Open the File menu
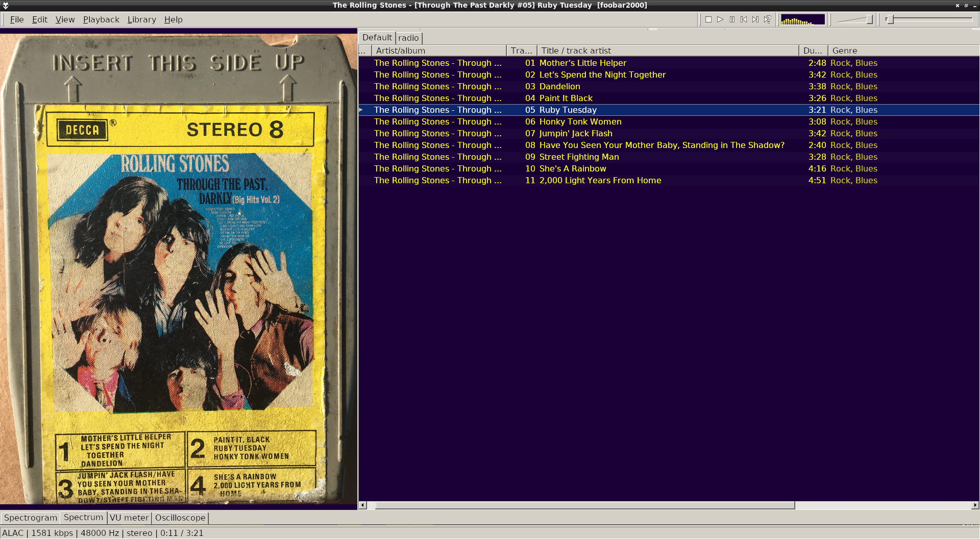Viewport: 980px width, 539px height. tap(17, 19)
